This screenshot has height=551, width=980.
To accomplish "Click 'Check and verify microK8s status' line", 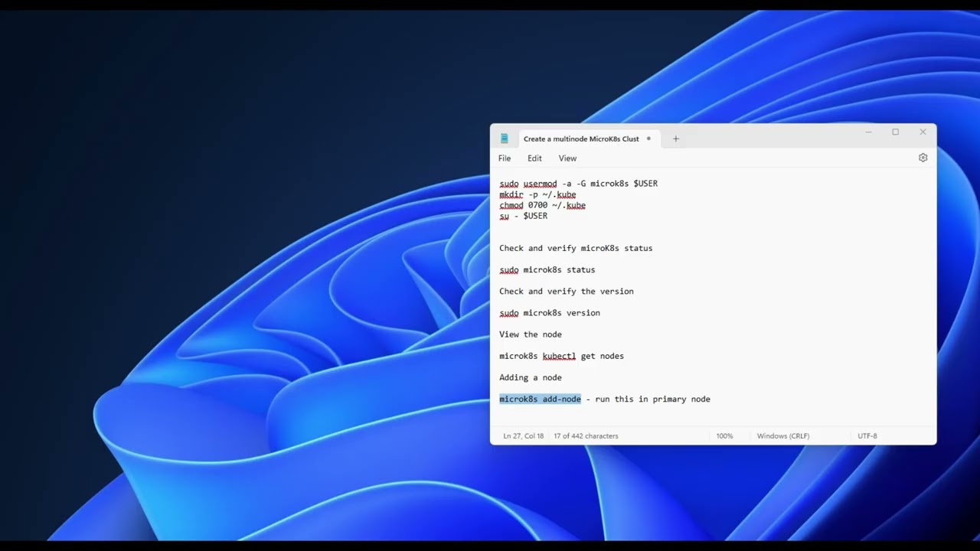I will pyautogui.click(x=576, y=248).
